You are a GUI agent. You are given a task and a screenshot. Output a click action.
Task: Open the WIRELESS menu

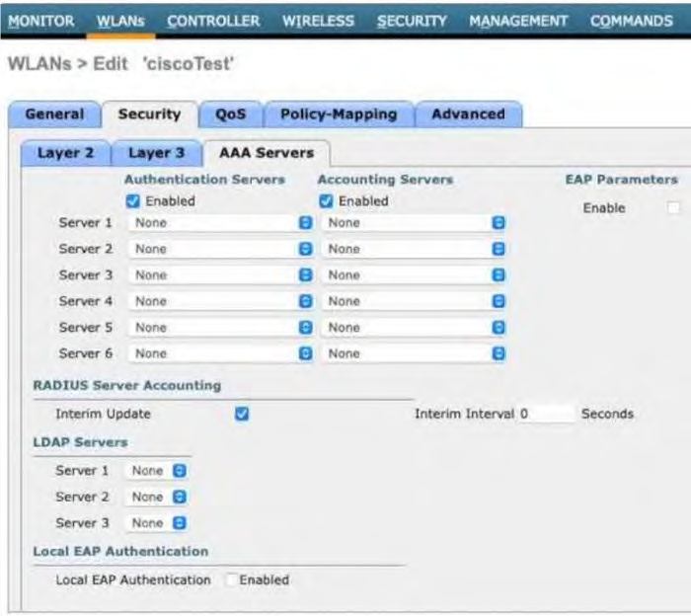pos(318,21)
